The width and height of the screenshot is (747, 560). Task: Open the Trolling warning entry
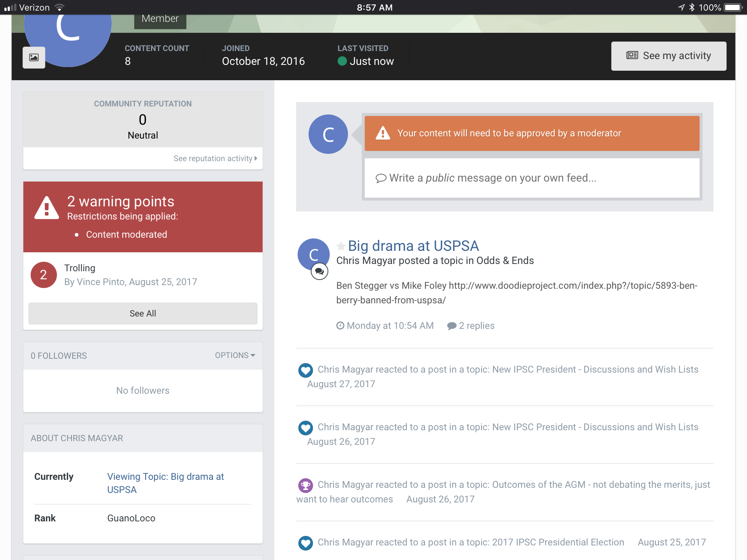click(80, 268)
